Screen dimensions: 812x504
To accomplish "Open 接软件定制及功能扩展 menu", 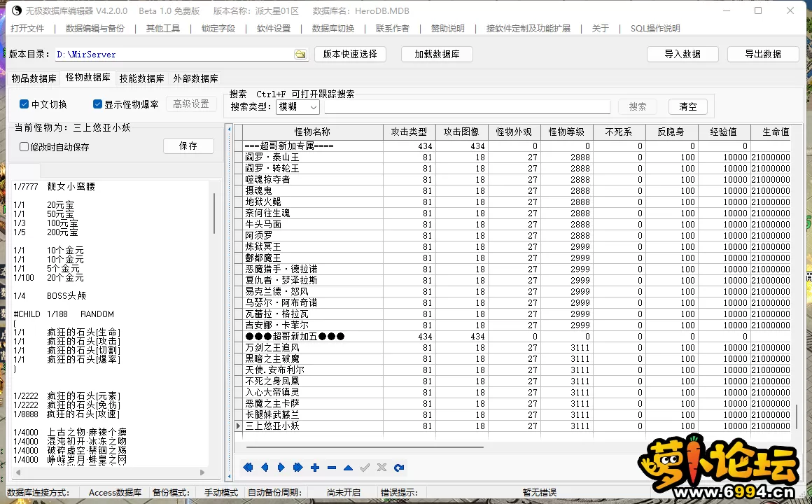I will click(528, 29).
